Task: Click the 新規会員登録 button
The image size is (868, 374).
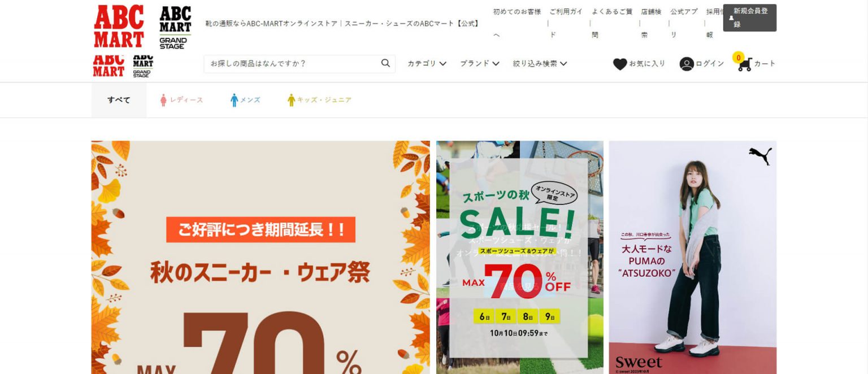Action: coord(749,18)
